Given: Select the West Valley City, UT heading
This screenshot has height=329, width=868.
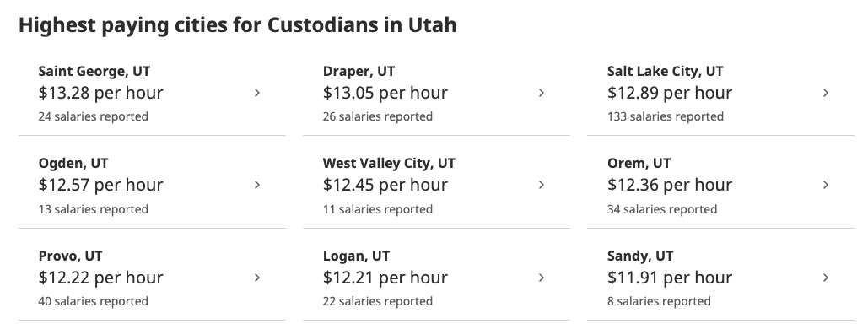Looking at the screenshot, I should [x=389, y=164].
